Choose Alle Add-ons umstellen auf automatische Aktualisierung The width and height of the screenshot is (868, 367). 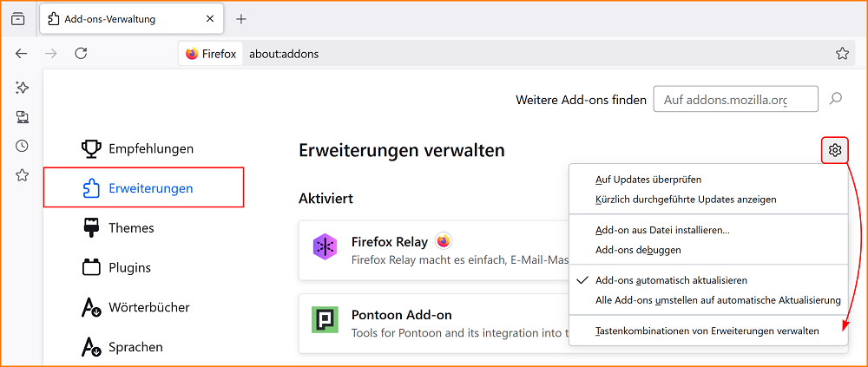tap(708, 300)
